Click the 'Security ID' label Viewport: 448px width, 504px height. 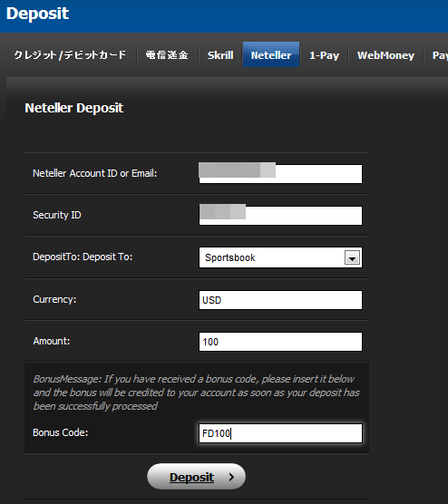(57, 215)
